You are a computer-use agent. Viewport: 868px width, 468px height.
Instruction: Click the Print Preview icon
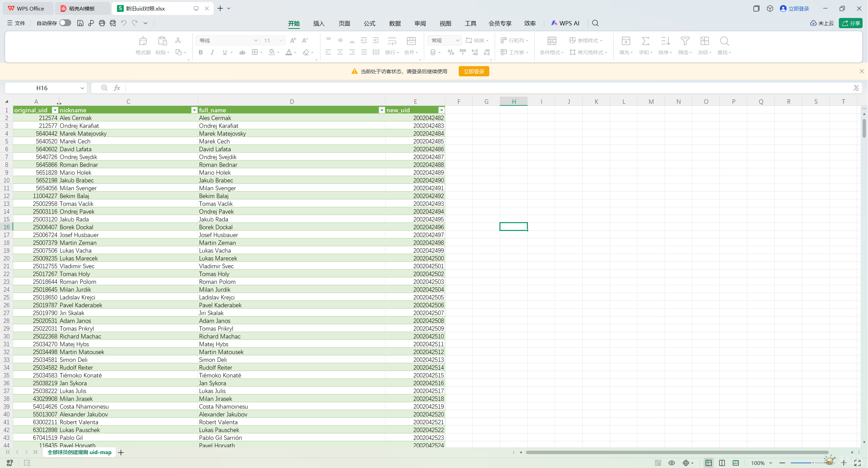113,23
